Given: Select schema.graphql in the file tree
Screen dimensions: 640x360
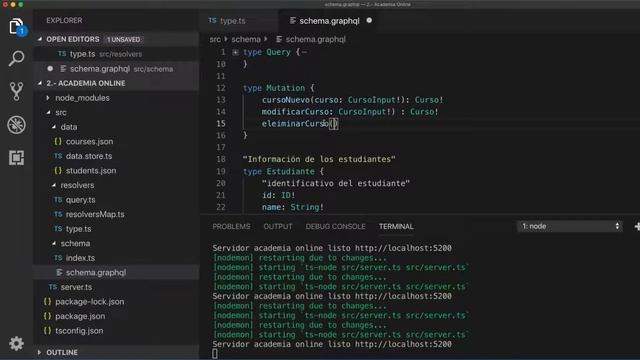Looking at the screenshot, I should [x=116, y=272].
